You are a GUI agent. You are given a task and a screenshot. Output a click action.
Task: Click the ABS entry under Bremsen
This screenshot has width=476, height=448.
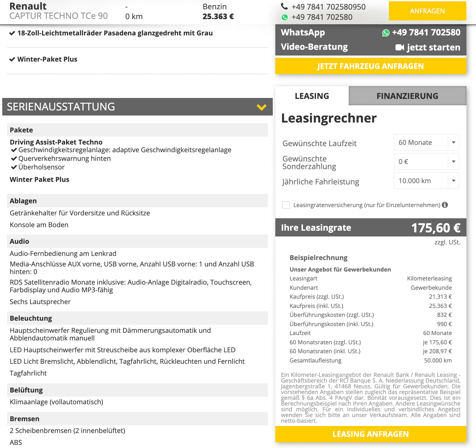16,442
